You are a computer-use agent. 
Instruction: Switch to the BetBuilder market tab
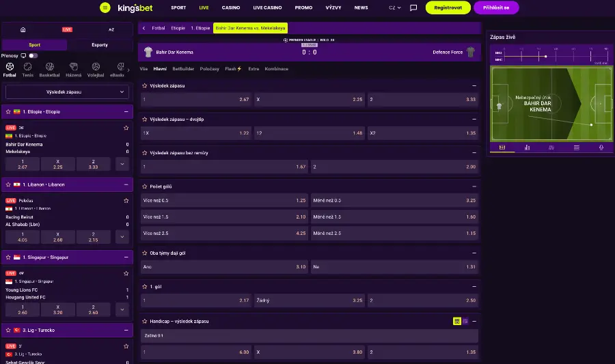coord(183,69)
